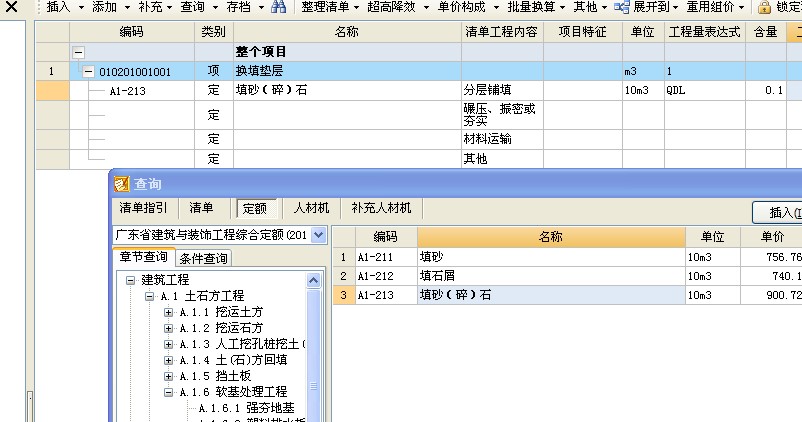Click the tree scrollbar up arrow
802x422 pixels.
click(314, 280)
